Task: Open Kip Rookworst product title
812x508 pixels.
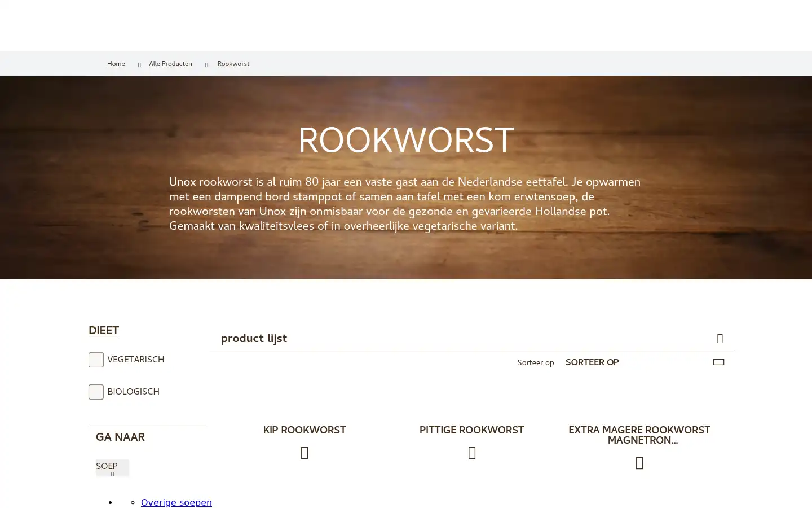Action: click(x=304, y=430)
